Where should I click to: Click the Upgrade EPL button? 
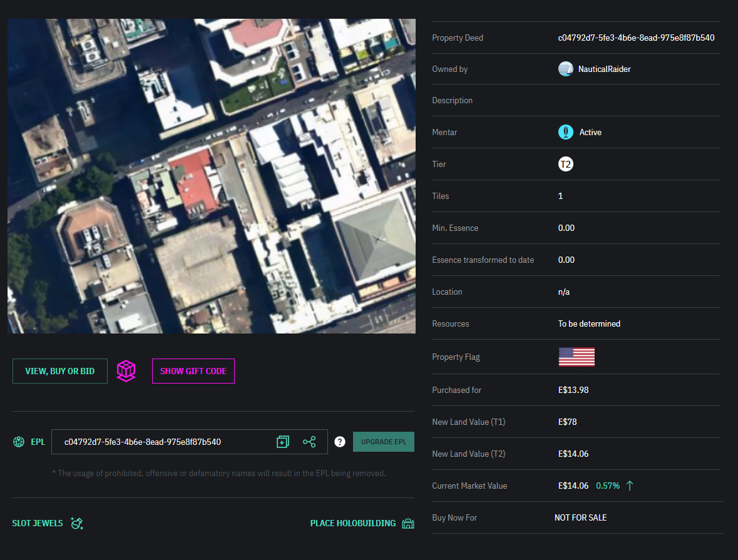[x=384, y=442]
